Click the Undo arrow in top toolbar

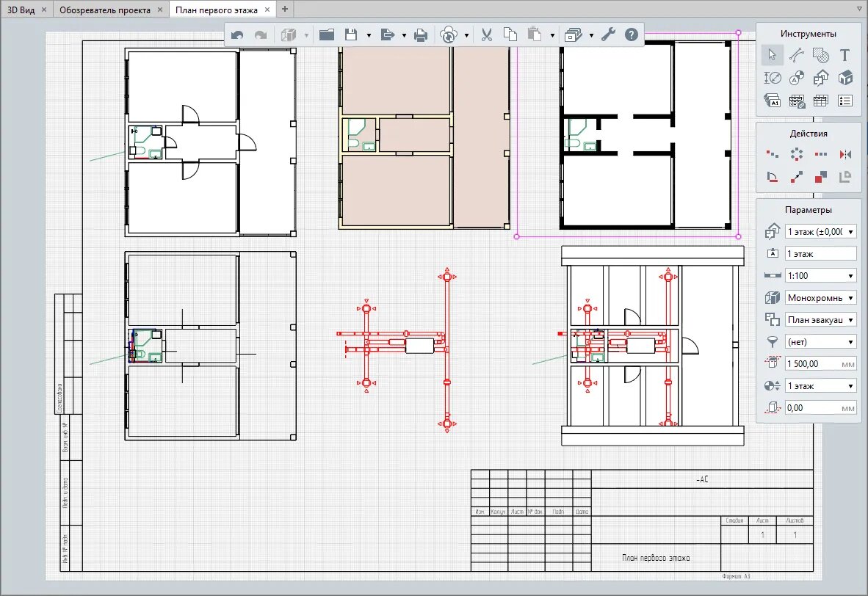237,34
